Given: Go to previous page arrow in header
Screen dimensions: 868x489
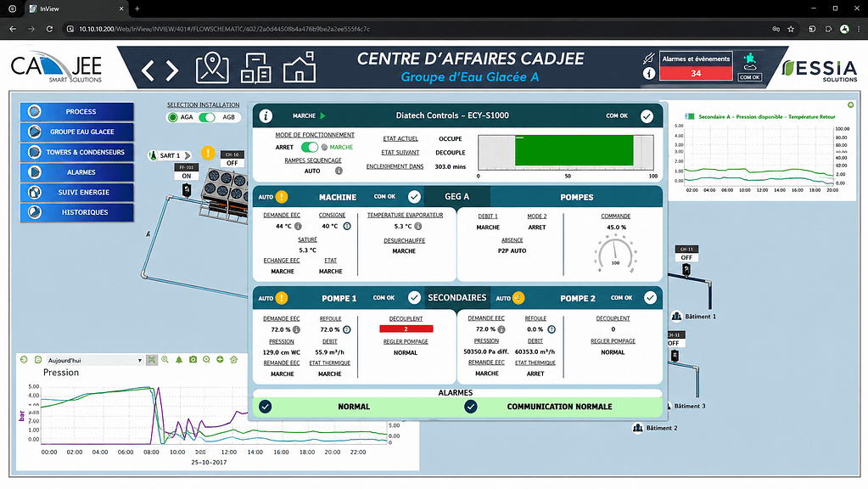Looking at the screenshot, I should [x=148, y=70].
